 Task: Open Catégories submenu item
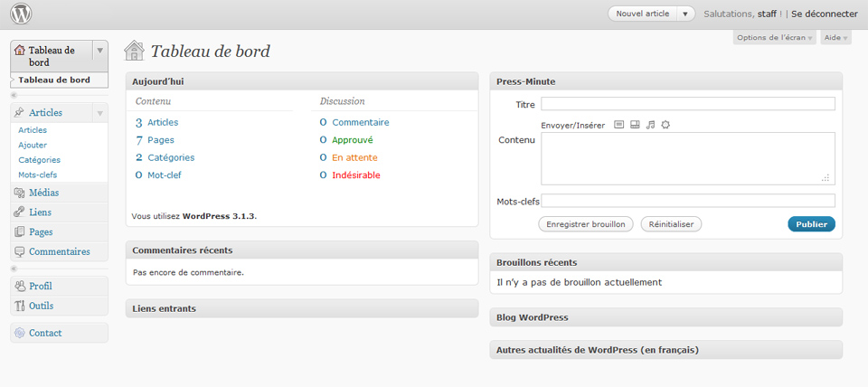[x=39, y=159]
